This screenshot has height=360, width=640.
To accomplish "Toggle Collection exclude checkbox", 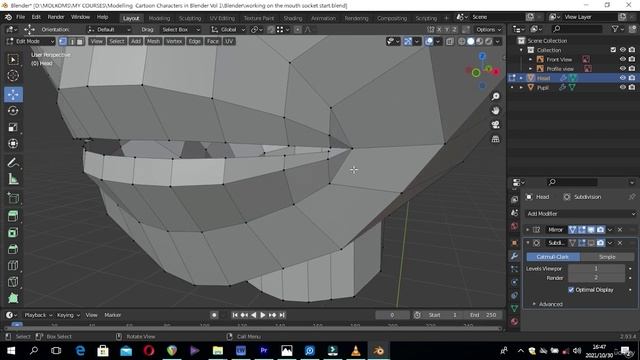I will 613,50.
